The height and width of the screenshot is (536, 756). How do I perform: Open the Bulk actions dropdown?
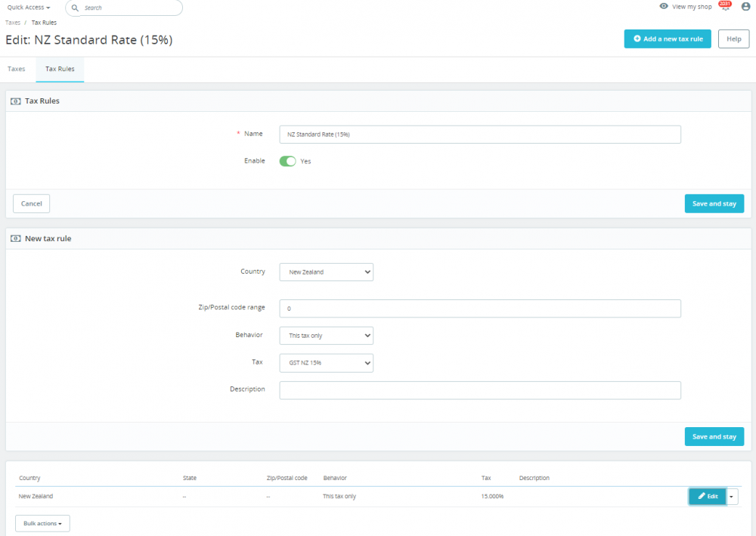42,523
